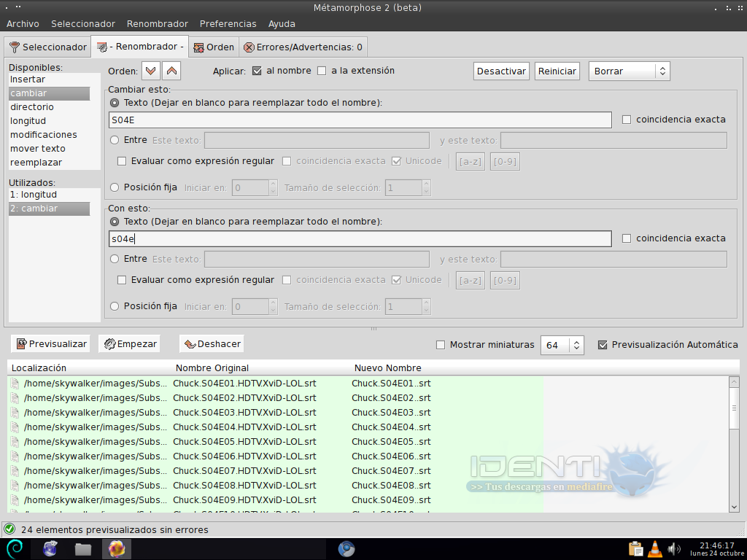
Task: Switch to Errores/Advertencias tab
Action: pos(303,47)
